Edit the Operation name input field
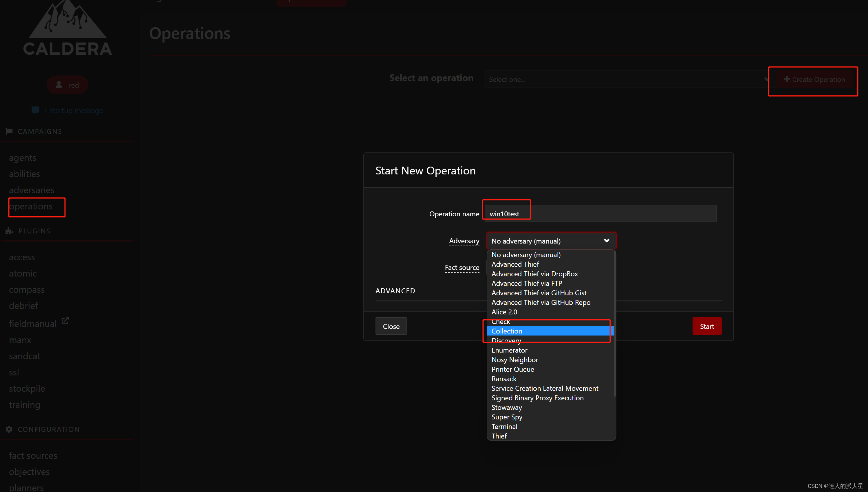Image resolution: width=868 pixels, height=492 pixels. [x=598, y=213]
